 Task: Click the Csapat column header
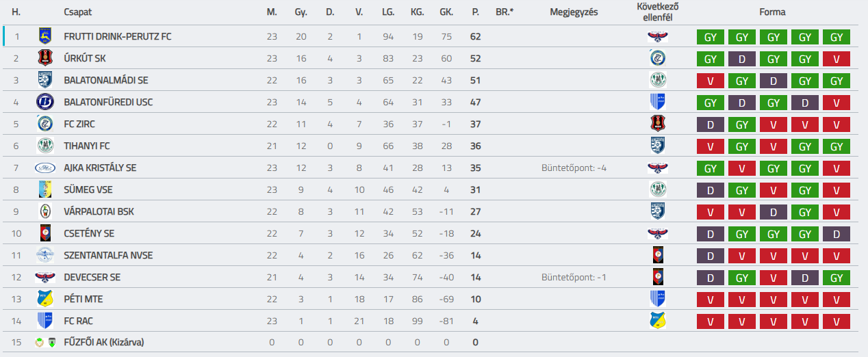coord(77,12)
